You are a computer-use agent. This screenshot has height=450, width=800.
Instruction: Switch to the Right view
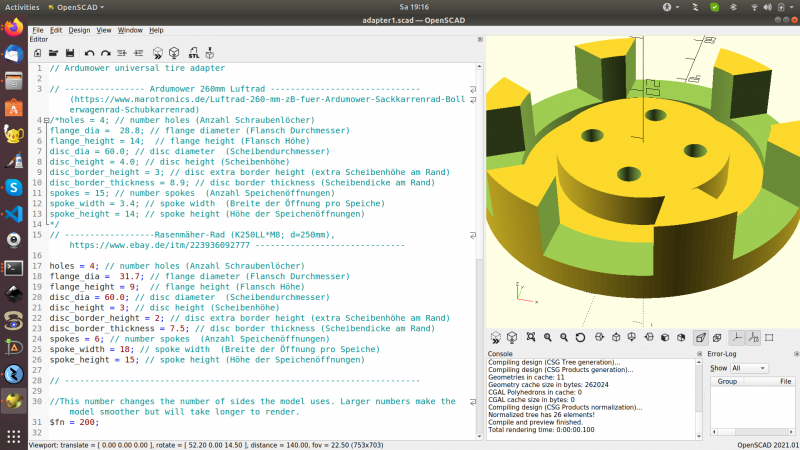point(599,337)
